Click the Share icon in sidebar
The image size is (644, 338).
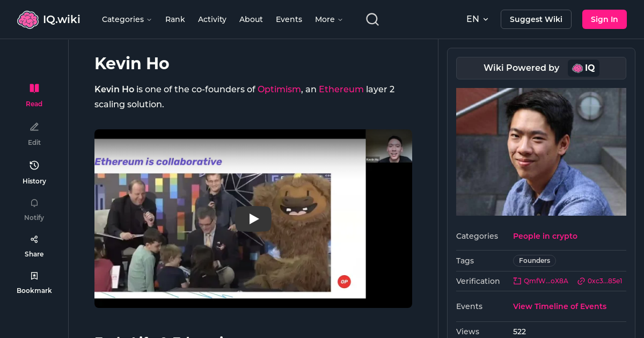(x=34, y=239)
